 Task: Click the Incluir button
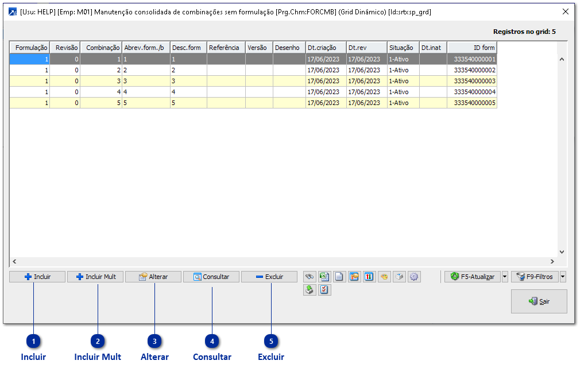tap(37, 277)
